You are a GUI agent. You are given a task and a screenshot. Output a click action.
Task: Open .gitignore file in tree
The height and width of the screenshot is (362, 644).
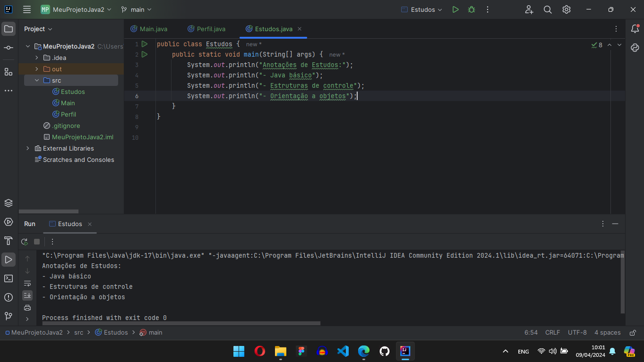coord(61,126)
